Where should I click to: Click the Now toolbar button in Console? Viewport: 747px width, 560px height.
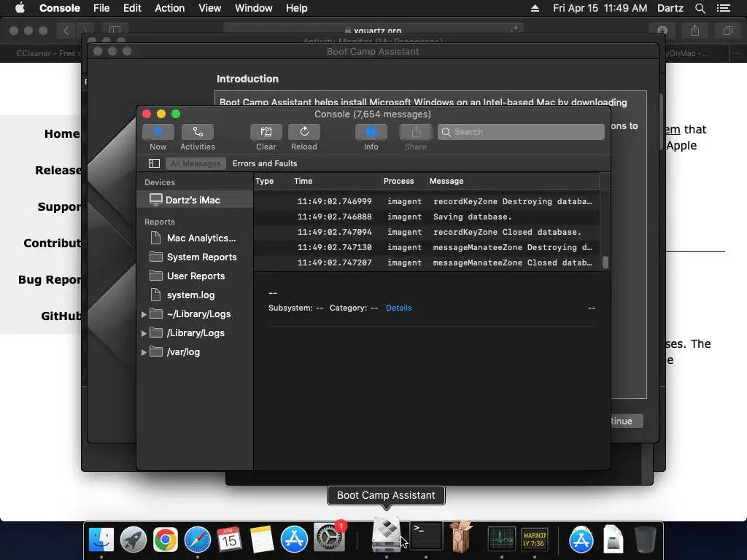(158, 132)
